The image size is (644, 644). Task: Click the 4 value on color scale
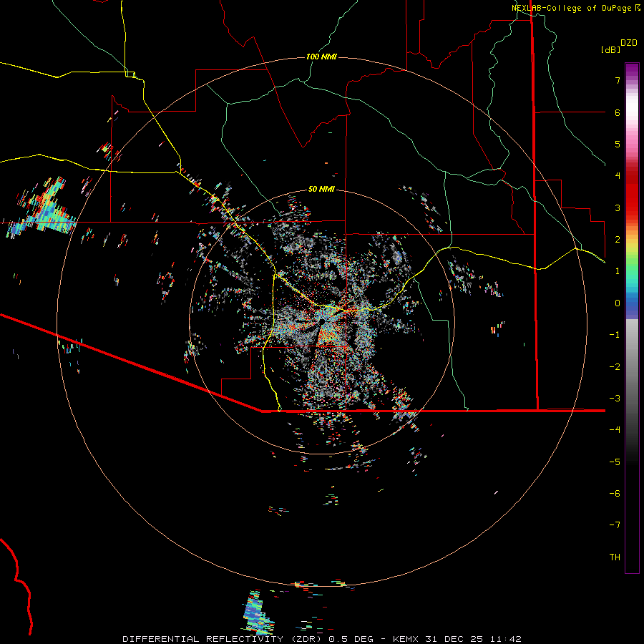618,176
